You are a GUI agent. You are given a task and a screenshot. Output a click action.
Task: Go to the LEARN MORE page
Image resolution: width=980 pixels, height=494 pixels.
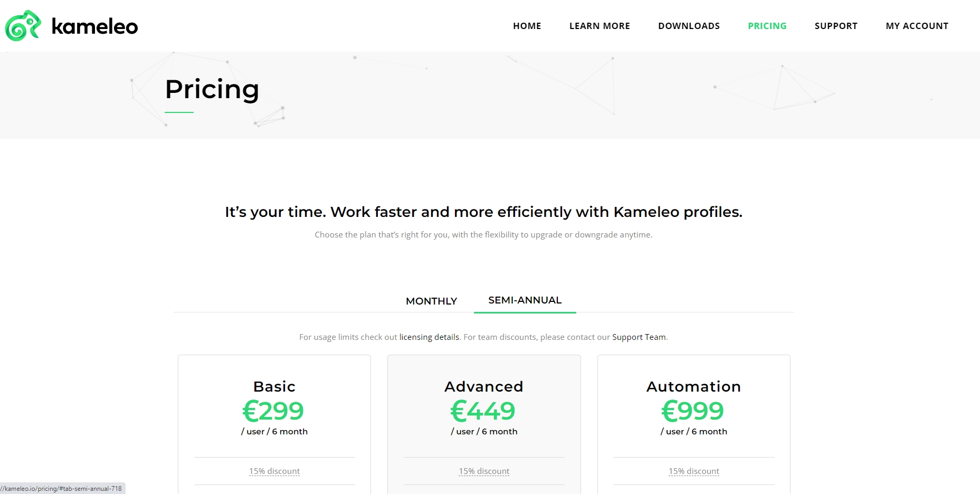click(x=600, y=26)
